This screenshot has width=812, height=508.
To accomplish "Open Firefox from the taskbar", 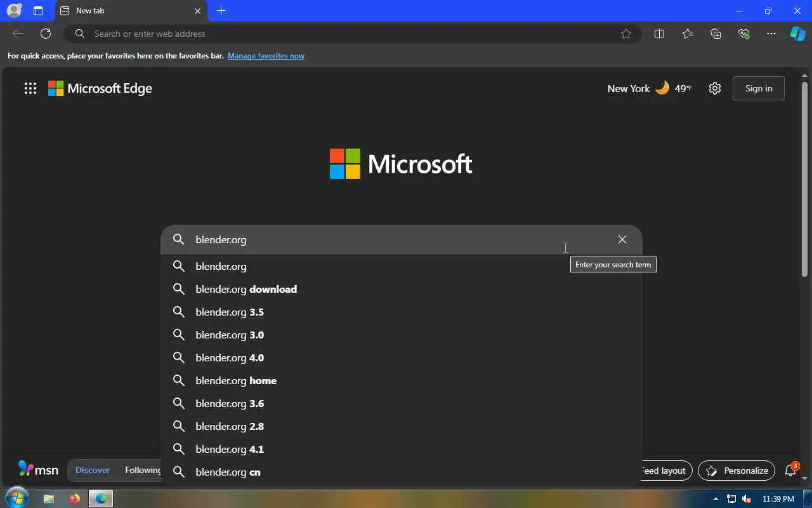I will (75, 498).
